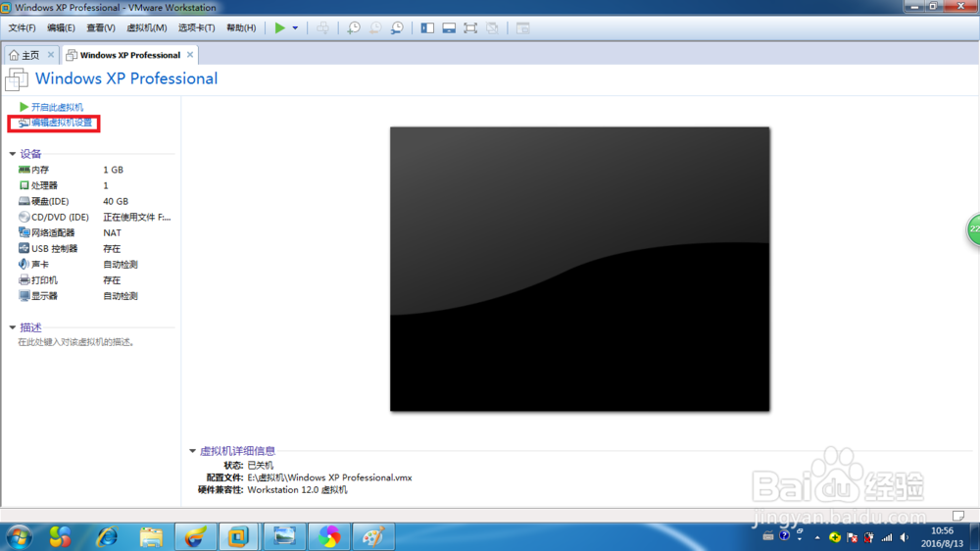
Task: Show hidden tray icons arrow
Action: pos(817,537)
